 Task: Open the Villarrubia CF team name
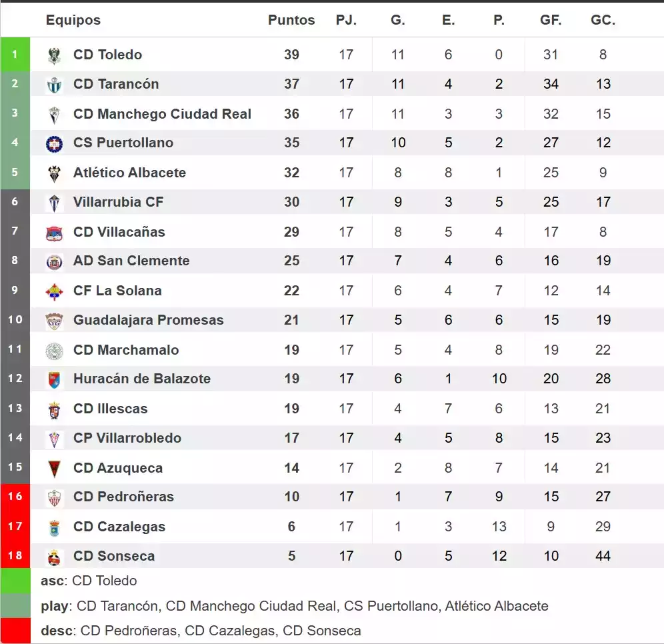pyautogui.click(x=118, y=202)
